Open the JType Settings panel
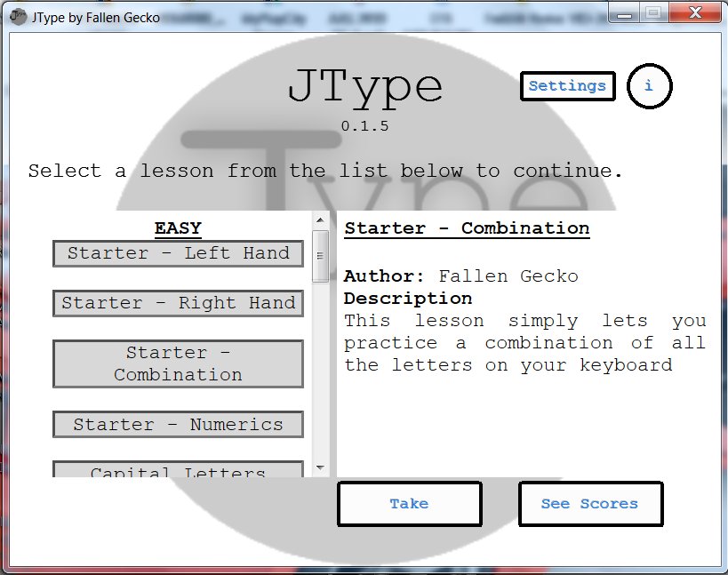 [x=567, y=86]
